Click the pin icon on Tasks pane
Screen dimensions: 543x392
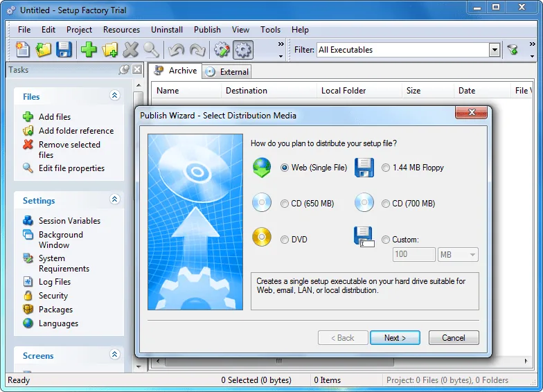point(123,69)
